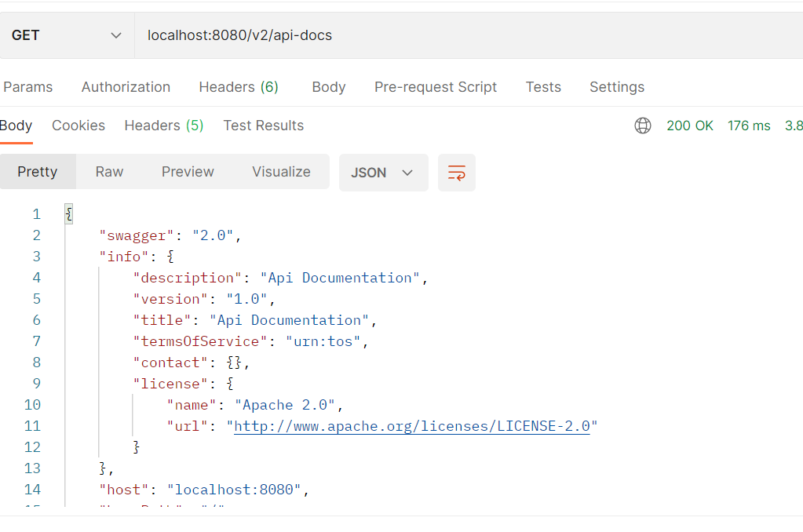Click the opening brace on line 1

tap(69, 214)
